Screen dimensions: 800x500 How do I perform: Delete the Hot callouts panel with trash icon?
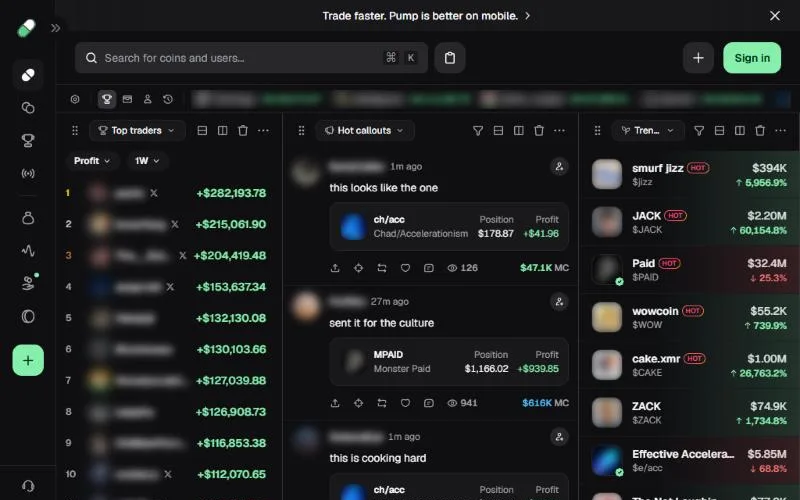pos(539,131)
